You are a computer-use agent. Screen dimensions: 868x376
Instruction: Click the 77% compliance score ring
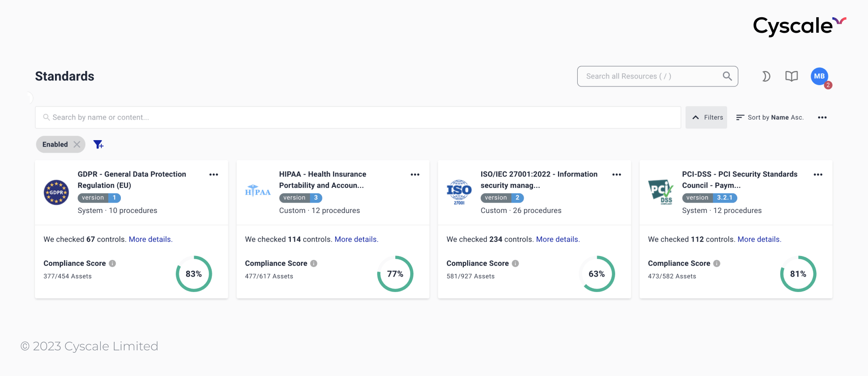point(395,274)
